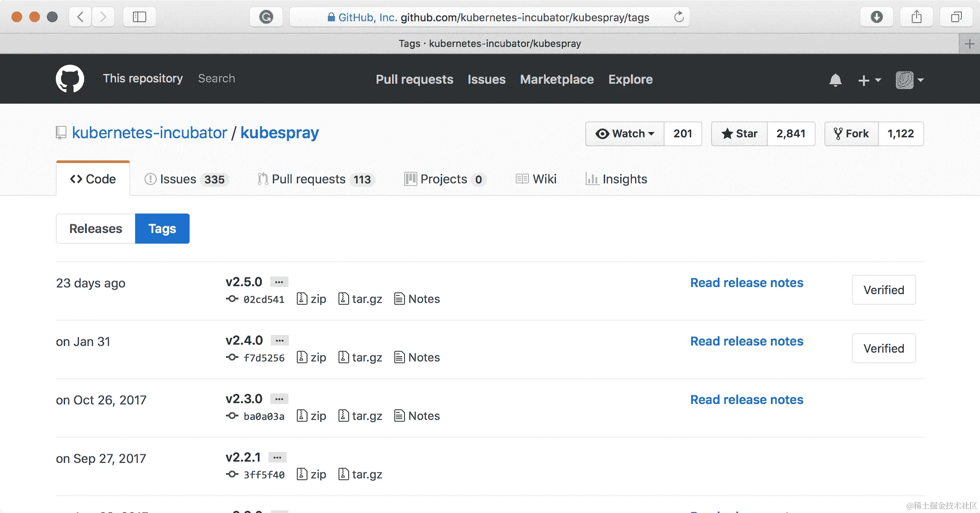Open the Watch dropdown
The height and width of the screenshot is (513, 980).
[625, 134]
